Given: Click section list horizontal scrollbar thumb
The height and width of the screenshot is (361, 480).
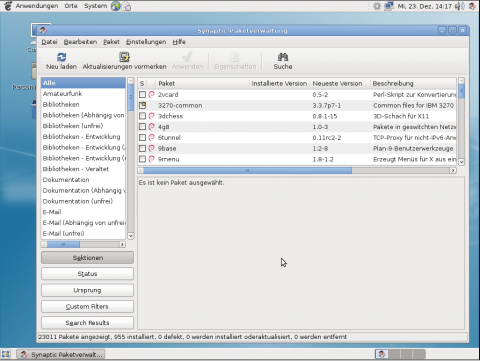Looking at the screenshot, I should point(63,244).
